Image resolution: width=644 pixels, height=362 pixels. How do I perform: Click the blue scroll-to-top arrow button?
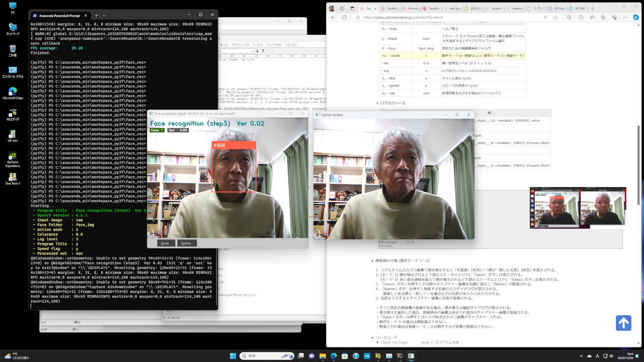click(x=623, y=323)
